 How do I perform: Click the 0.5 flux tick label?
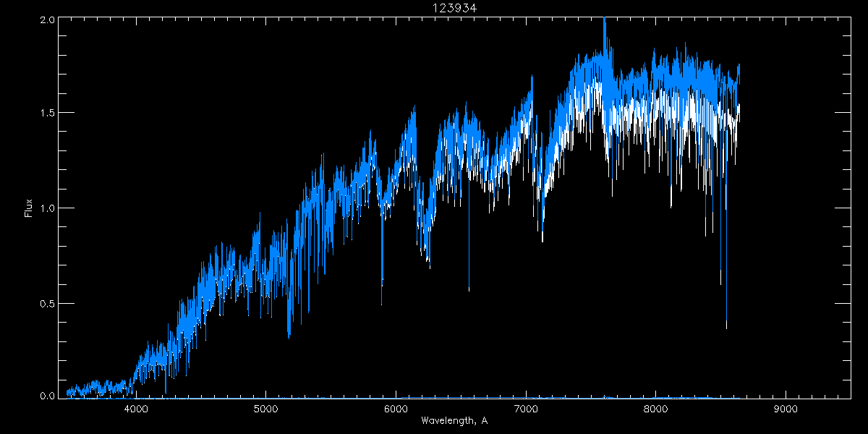point(47,303)
